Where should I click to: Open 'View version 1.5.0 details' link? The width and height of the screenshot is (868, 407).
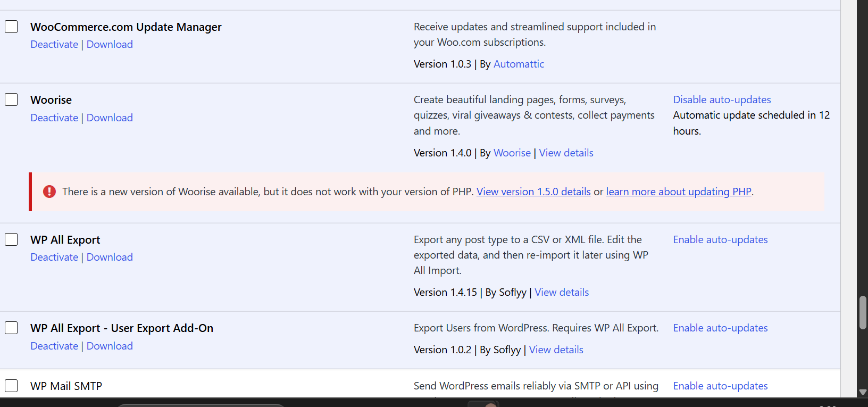(x=533, y=192)
